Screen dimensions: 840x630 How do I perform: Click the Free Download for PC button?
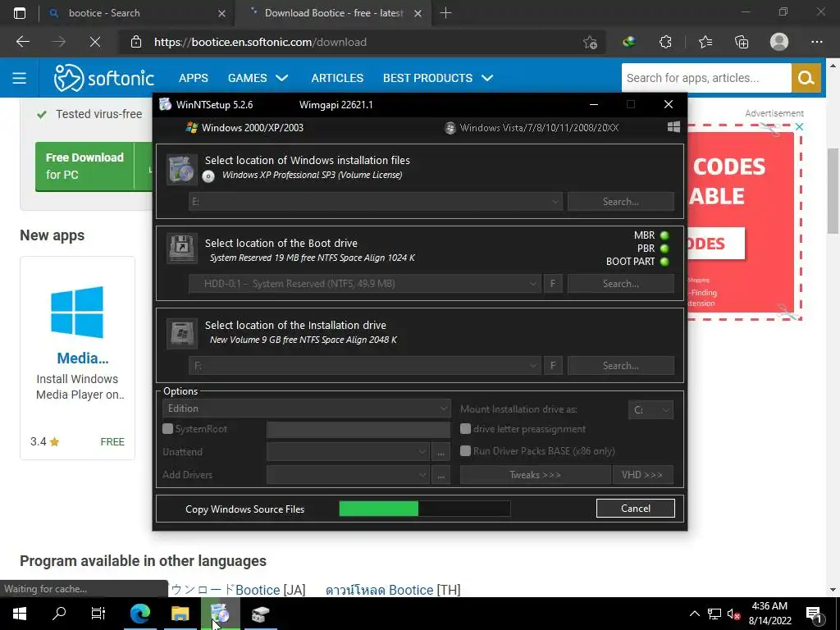pos(84,166)
